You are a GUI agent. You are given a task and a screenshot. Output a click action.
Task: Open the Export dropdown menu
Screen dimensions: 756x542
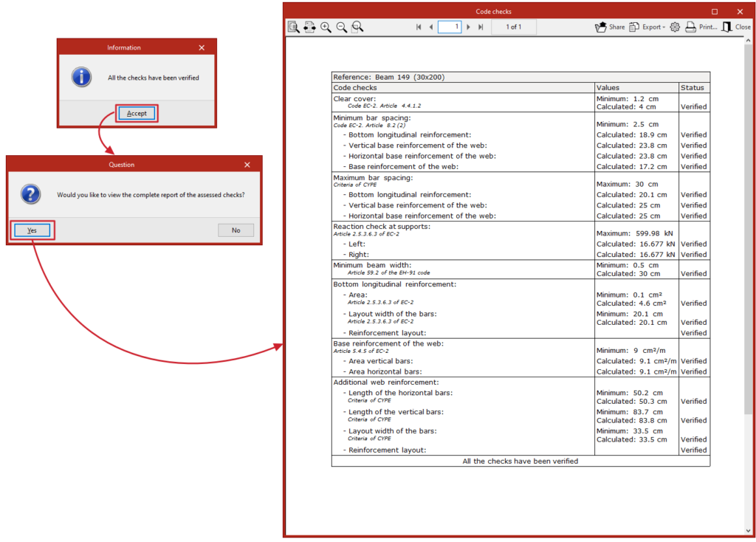pyautogui.click(x=647, y=27)
